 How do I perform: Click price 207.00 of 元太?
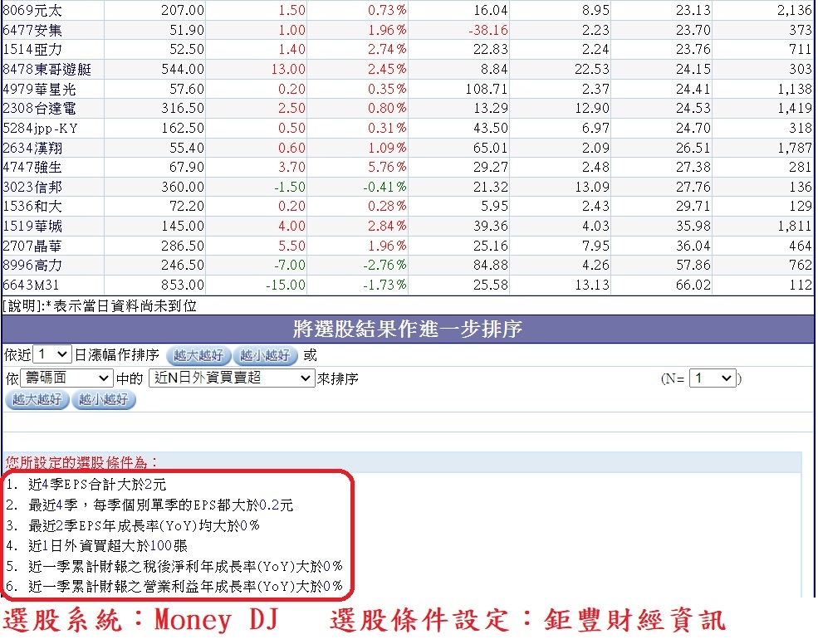coord(183,10)
